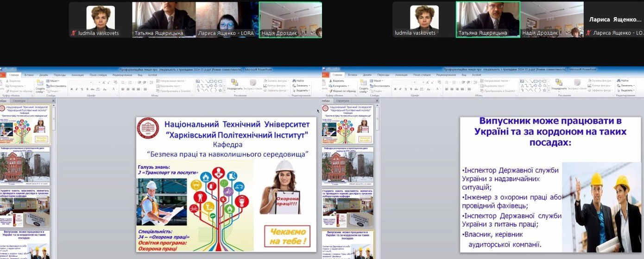
Task: Click Копировать in the left PowerPoint window
Action: [15, 86]
